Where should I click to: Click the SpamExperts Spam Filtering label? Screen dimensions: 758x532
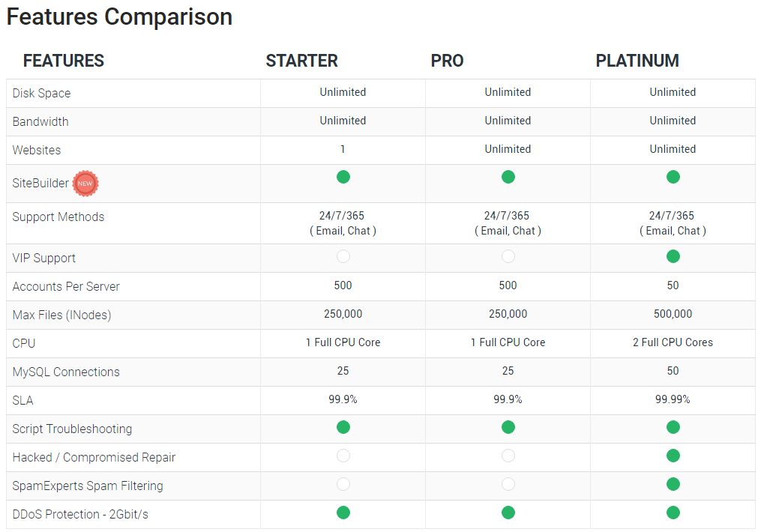(88, 486)
